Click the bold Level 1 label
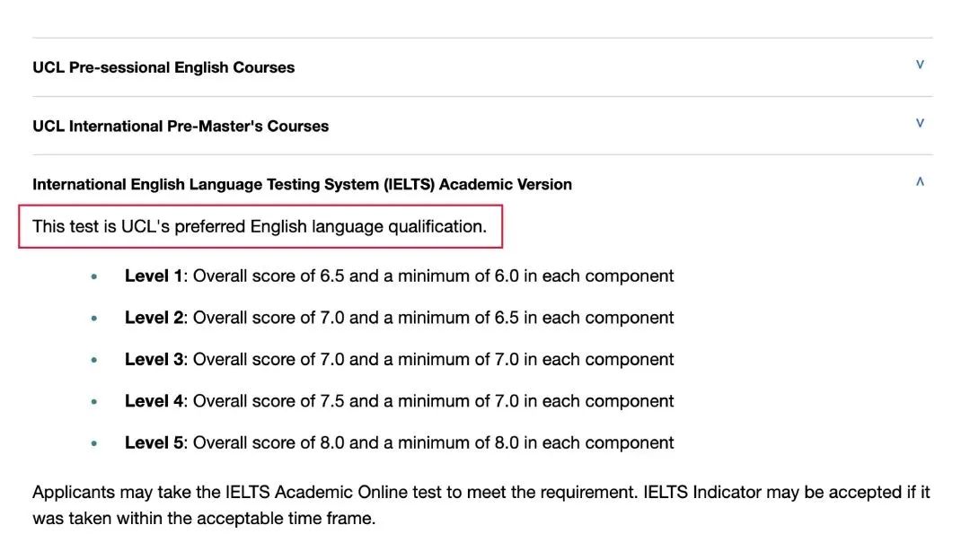This screenshot has height=560, width=970. point(154,276)
